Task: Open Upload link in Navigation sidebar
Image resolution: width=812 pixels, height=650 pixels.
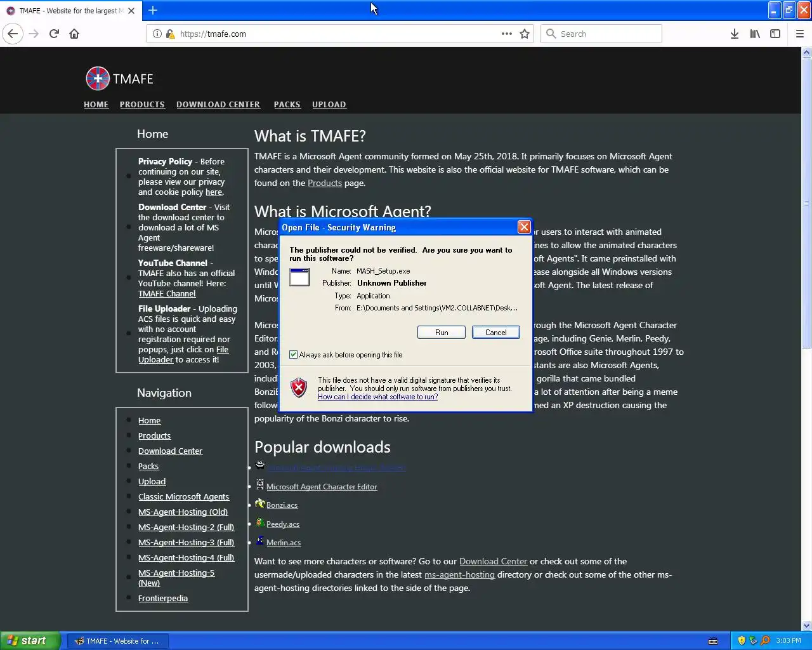Action: (152, 482)
